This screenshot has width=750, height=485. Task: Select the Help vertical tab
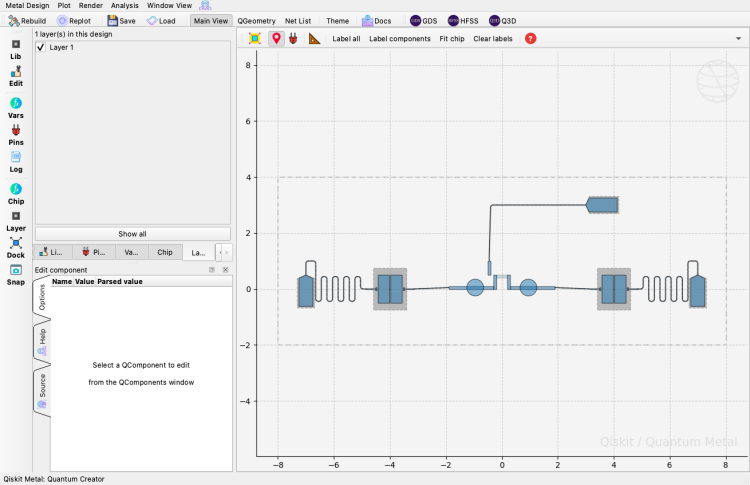click(42, 342)
